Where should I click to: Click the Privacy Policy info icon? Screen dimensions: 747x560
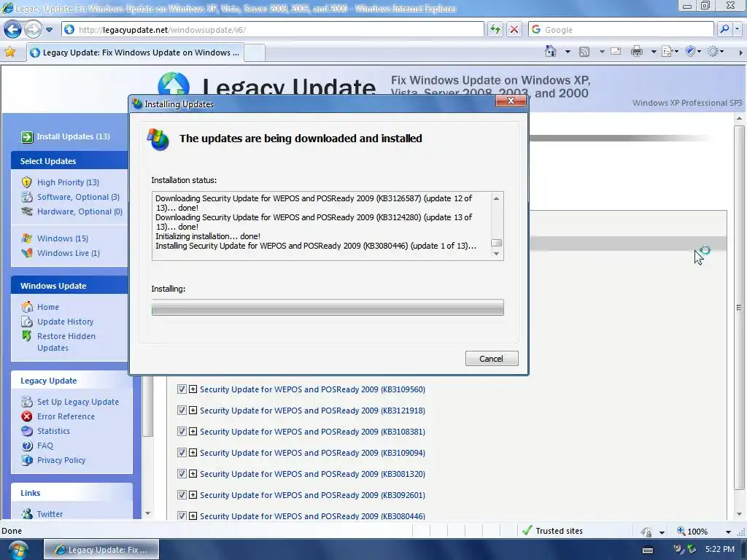point(27,460)
